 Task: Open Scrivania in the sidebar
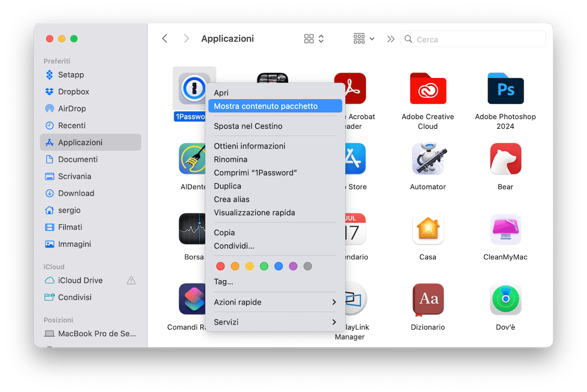pyautogui.click(x=91, y=176)
